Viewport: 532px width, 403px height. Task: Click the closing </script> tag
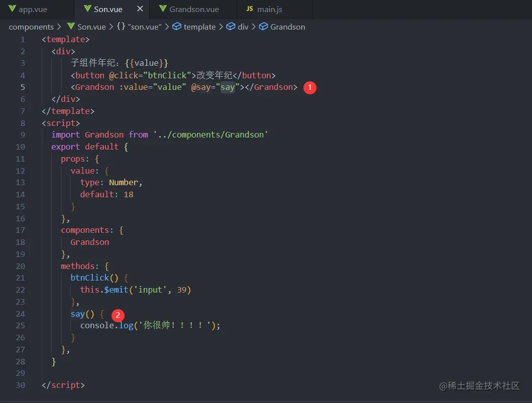(x=63, y=385)
